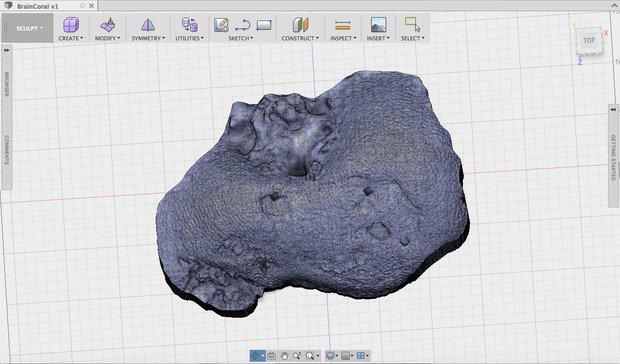The image size is (620, 364).
Task: Click the Utilities convert icon
Action: (190, 25)
